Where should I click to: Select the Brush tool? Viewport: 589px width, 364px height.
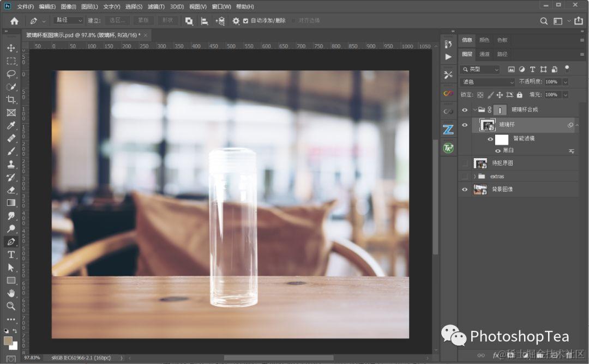click(11, 151)
